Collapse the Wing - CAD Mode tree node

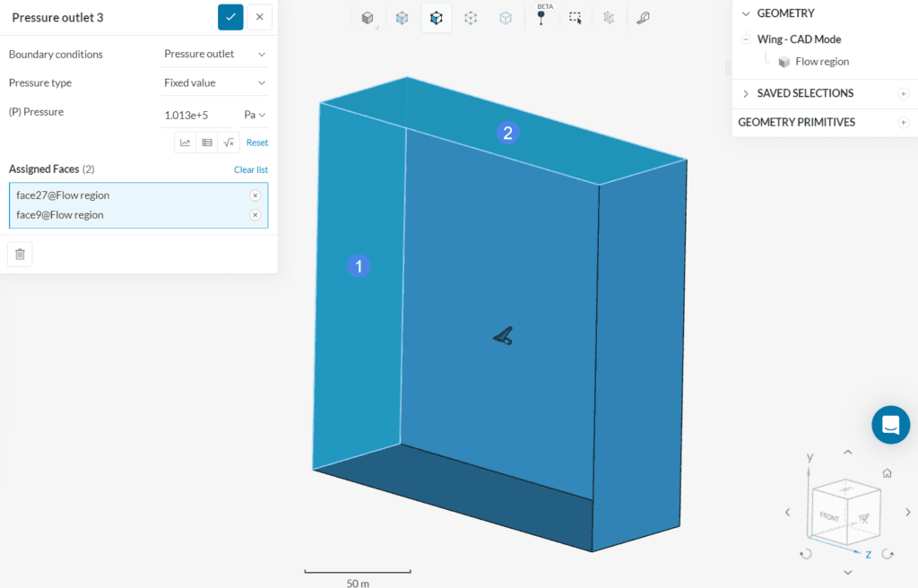(x=745, y=39)
